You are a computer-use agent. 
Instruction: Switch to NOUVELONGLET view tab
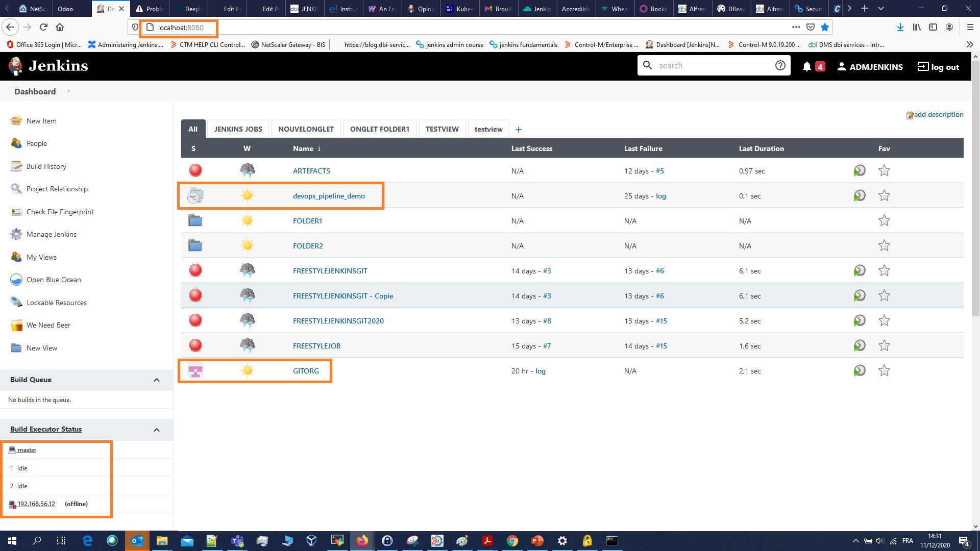pos(306,129)
